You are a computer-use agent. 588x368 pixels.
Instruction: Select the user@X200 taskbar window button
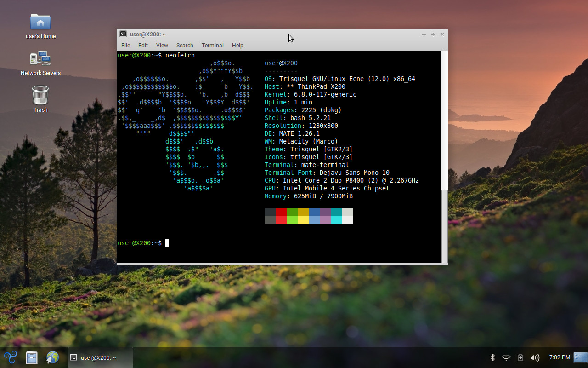(x=101, y=357)
